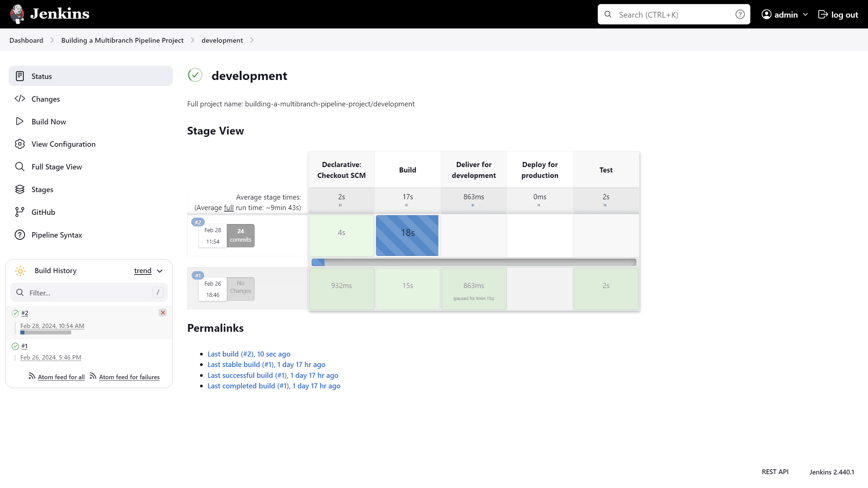
Task: Delete build #2 from history
Action: click(163, 313)
